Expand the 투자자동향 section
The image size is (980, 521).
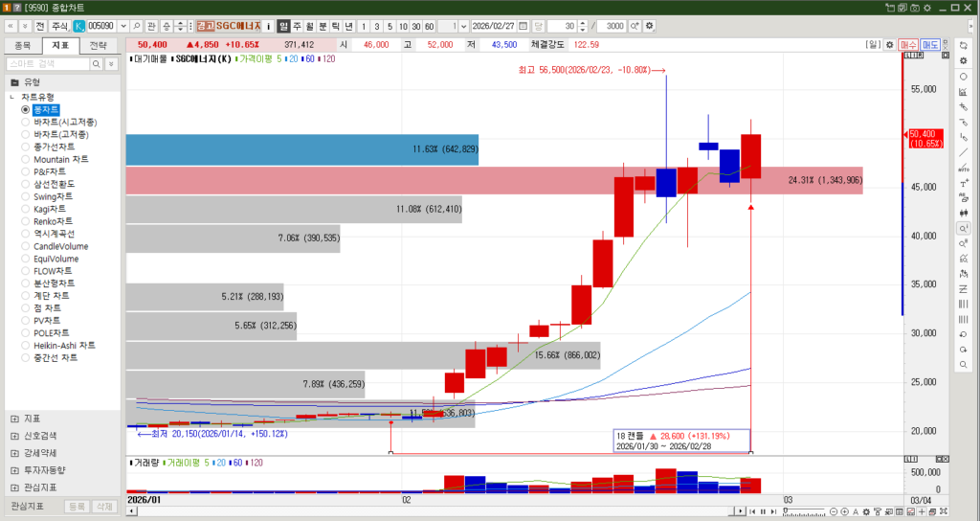click(14, 470)
